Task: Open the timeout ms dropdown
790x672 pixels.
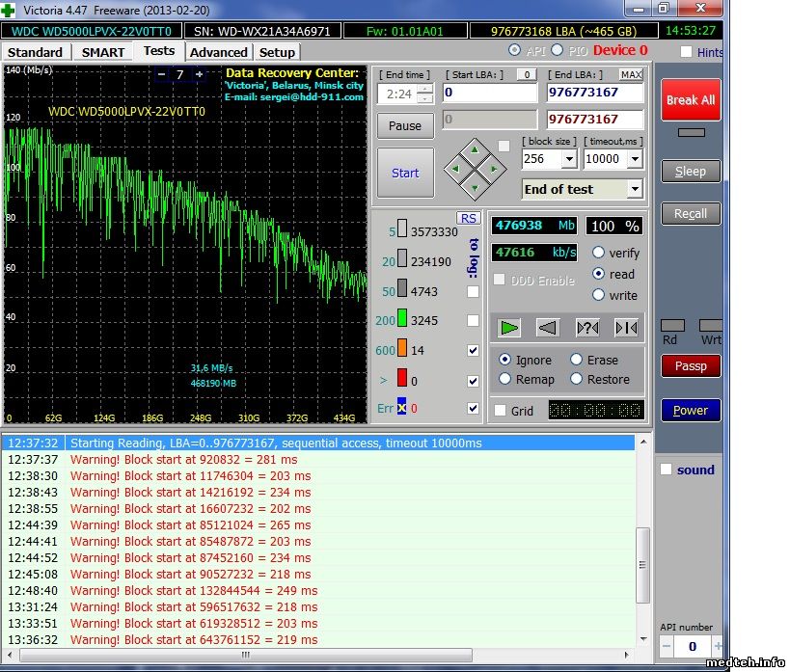Action: coord(634,159)
